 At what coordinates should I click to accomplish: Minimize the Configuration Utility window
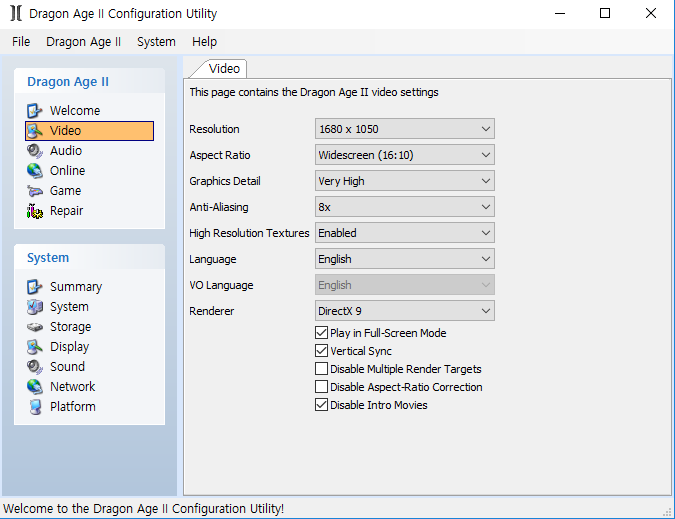click(x=560, y=13)
